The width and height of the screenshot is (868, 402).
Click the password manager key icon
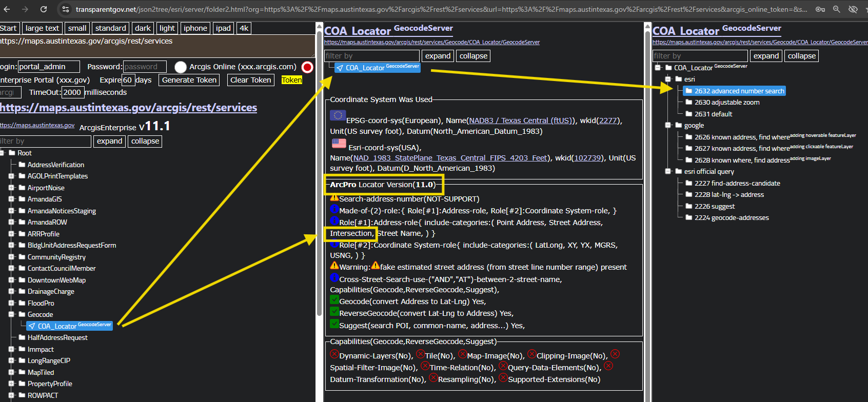(x=820, y=9)
